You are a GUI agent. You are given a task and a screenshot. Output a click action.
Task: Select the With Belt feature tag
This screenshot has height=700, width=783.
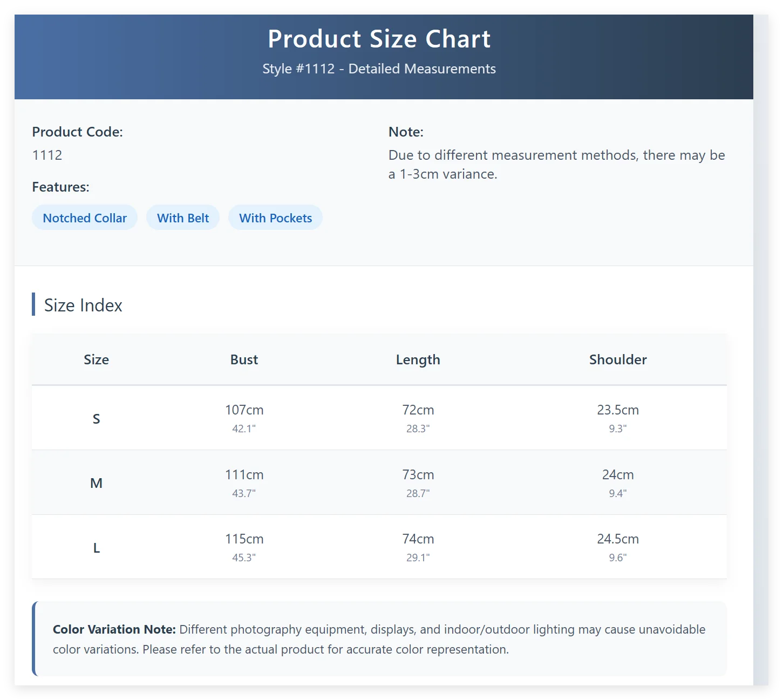183,218
